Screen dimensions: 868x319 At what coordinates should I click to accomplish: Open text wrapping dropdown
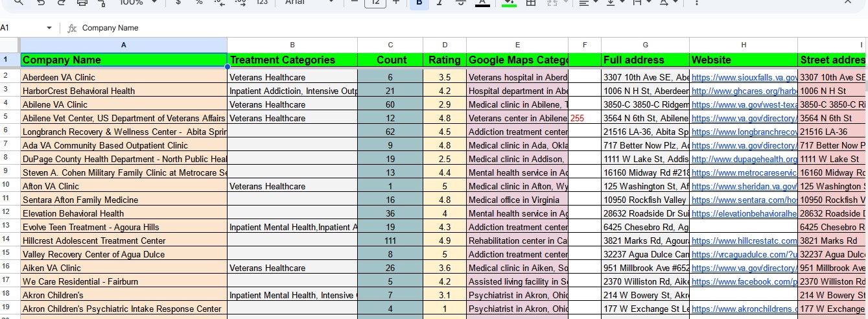click(641, 2)
